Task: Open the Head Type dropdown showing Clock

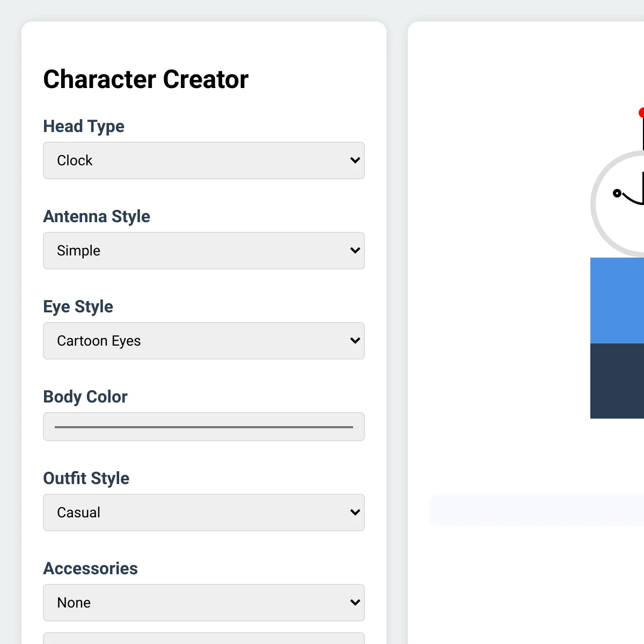Action: pos(203,160)
